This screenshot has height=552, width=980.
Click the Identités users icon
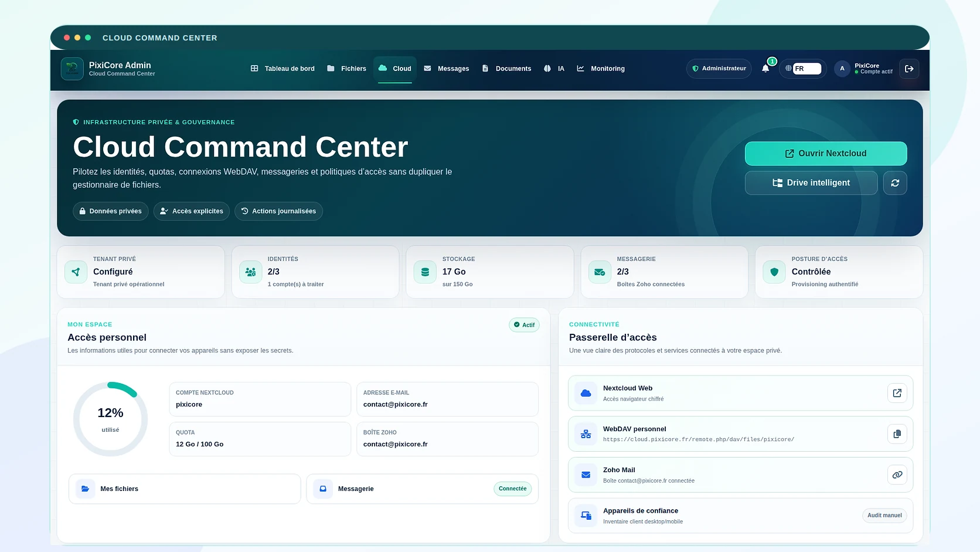tap(250, 272)
